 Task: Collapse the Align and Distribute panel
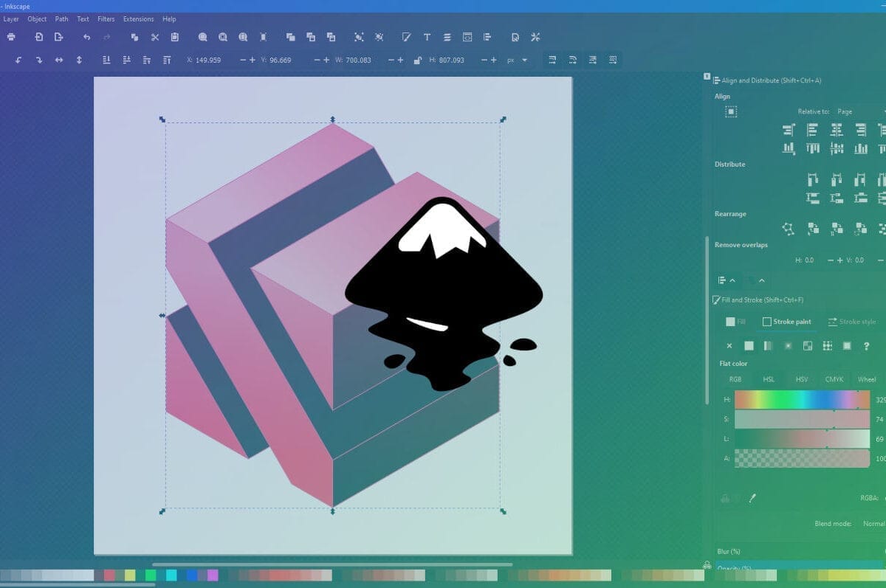pos(732,280)
